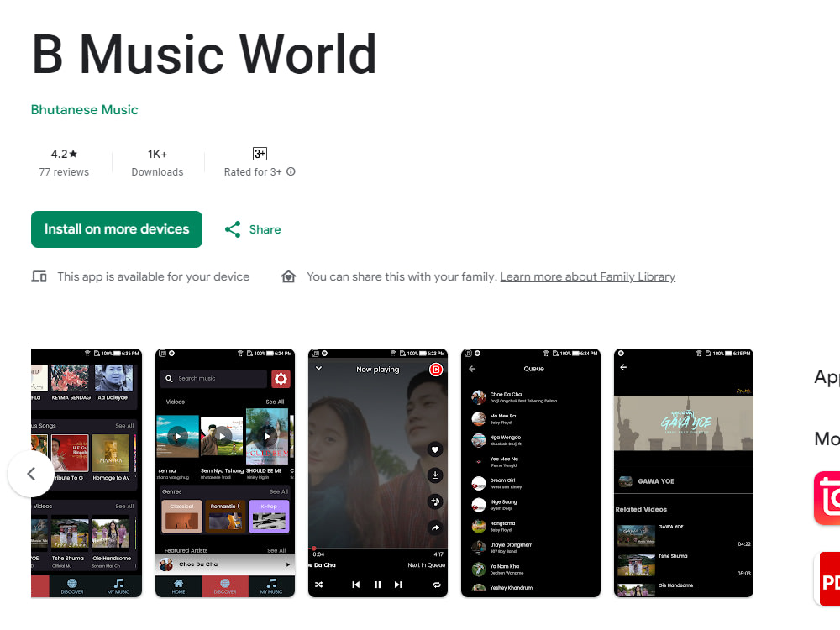Open Learn more about Family Library link
This screenshot has height=630, width=840.
(x=588, y=276)
